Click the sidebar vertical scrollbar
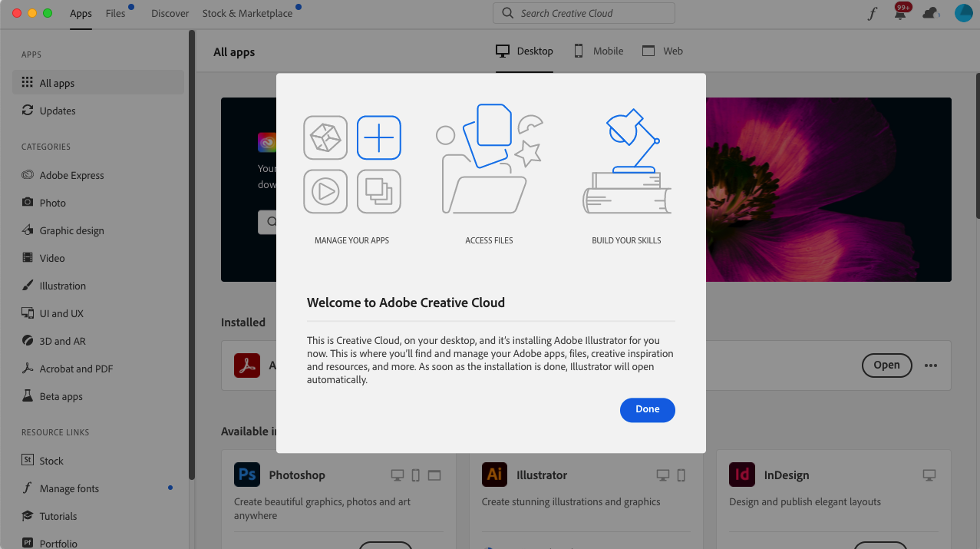This screenshot has height=549, width=980. click(x=192, y=253)
